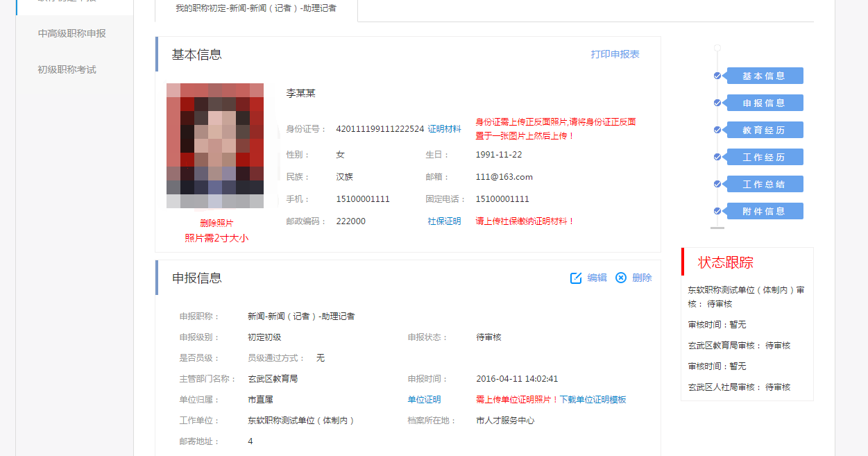The width and height of the screenshot is (868, 456).
Task: Jump to 教育经历 step button
Action: (764, 130)
